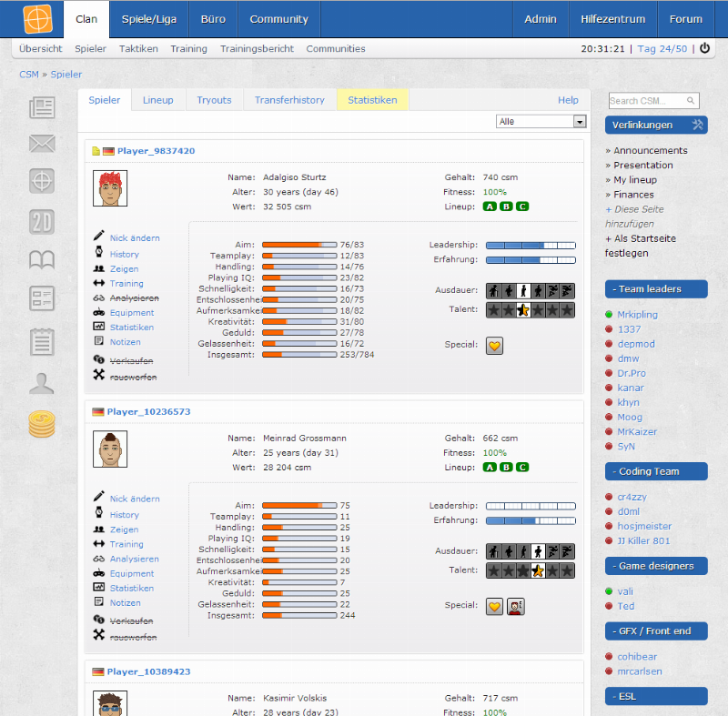
Task: Toggle lineup slot C for Meinrad Grossmann
Action: pos(521,468)
